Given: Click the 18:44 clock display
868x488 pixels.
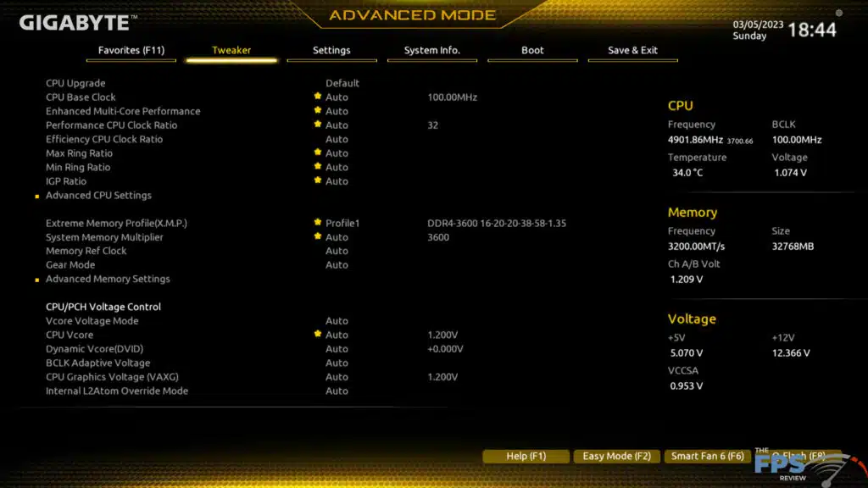Looking at the screenshot, I should coord(812,30).
